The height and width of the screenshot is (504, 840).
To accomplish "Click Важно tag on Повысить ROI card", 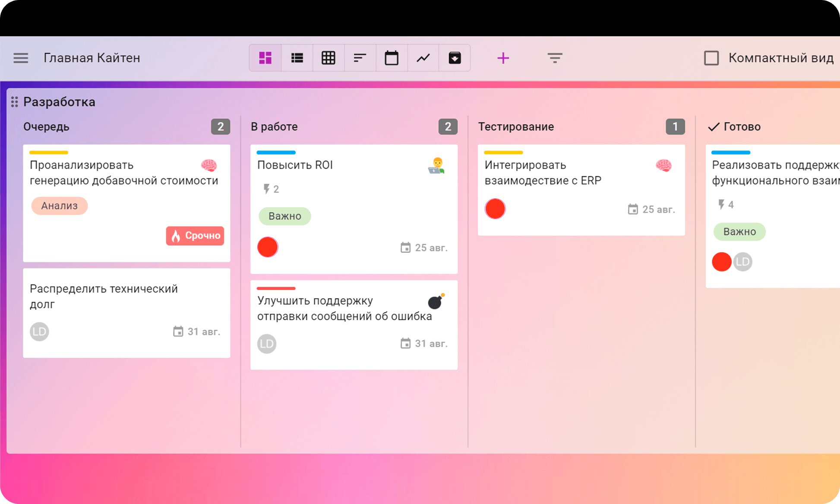I will [x=285, y=216].
